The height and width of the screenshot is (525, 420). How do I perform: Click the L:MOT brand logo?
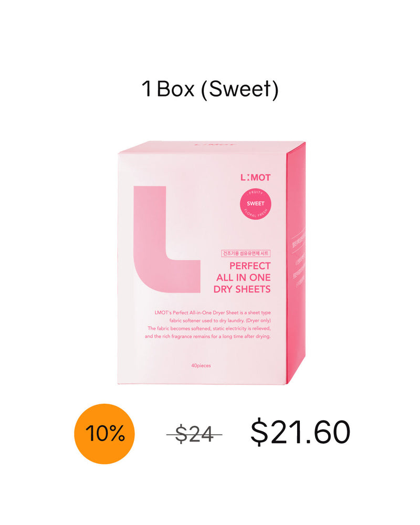pos(255,177)
